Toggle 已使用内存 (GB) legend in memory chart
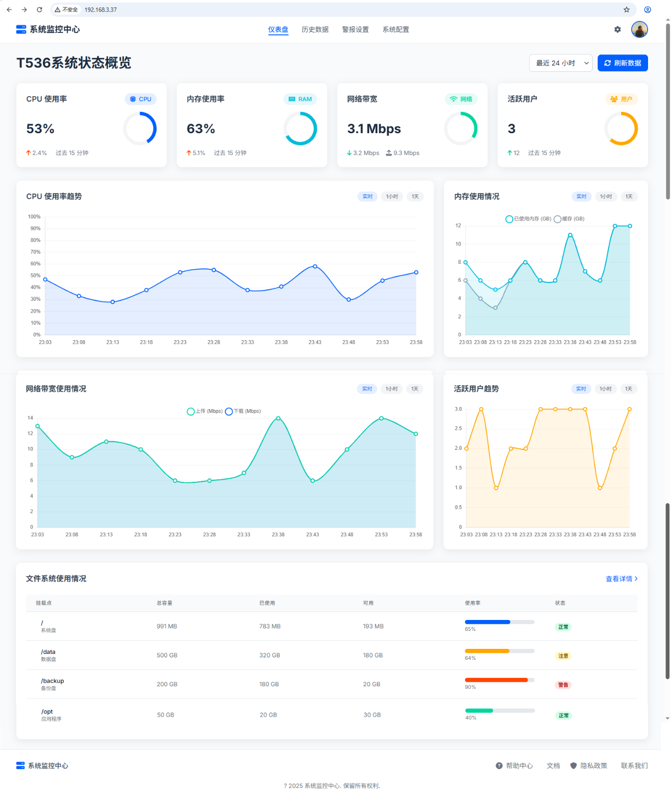 pos(528,219)
